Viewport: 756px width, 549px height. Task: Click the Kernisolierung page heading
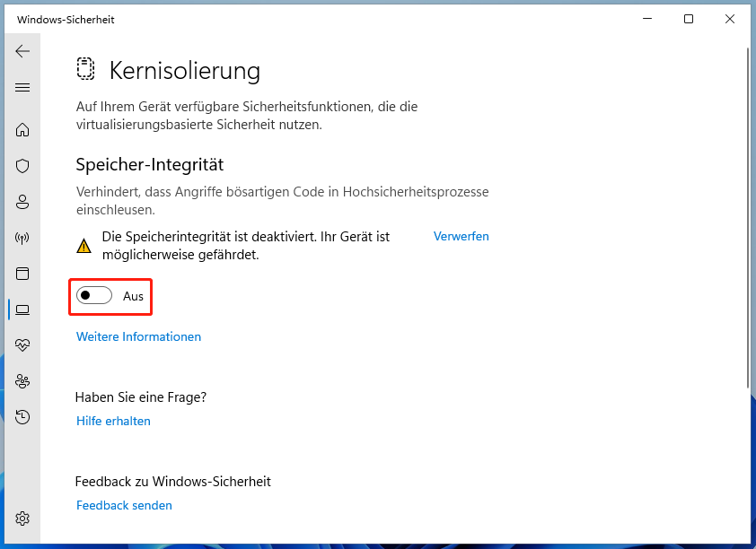(185, 71)
